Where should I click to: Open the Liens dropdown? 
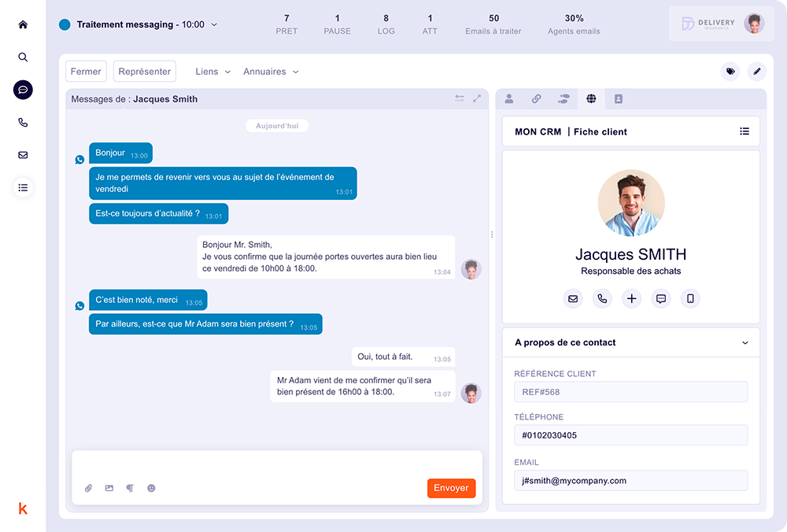tap(212, 72)
